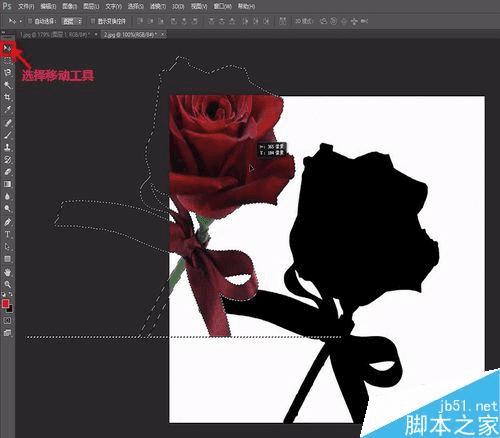
Task: Close the 2.jpg document tab
Action: click(163, 34)
